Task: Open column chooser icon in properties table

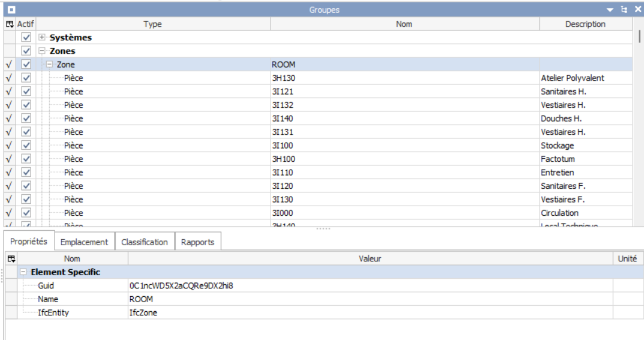Action: (x=11, y=258)
